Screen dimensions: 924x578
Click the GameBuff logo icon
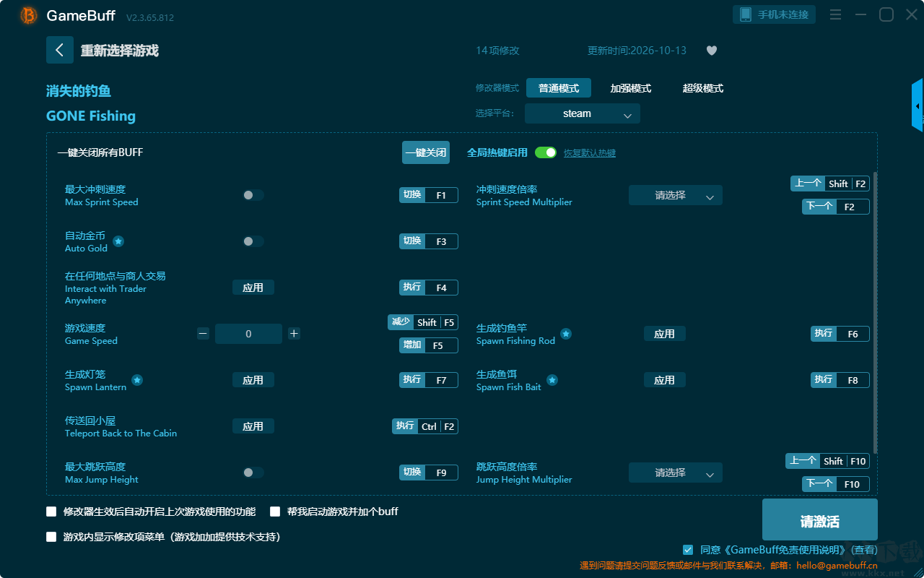[x=29, y=15]
